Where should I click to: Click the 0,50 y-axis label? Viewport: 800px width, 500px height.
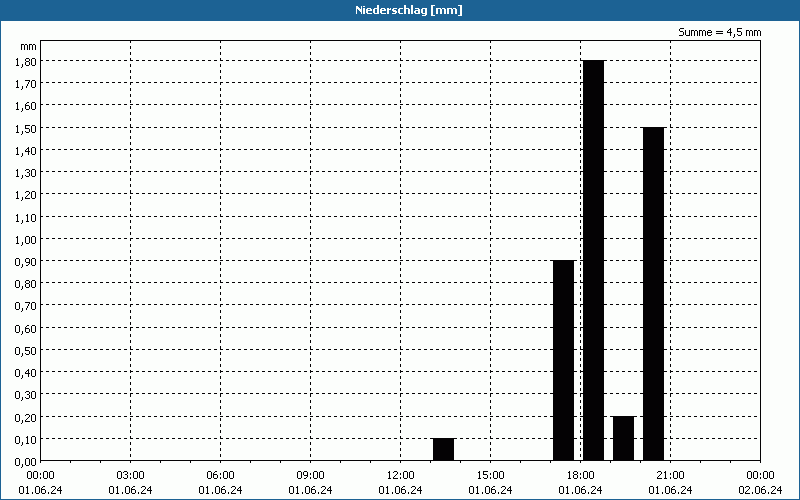tap(26, 351)
